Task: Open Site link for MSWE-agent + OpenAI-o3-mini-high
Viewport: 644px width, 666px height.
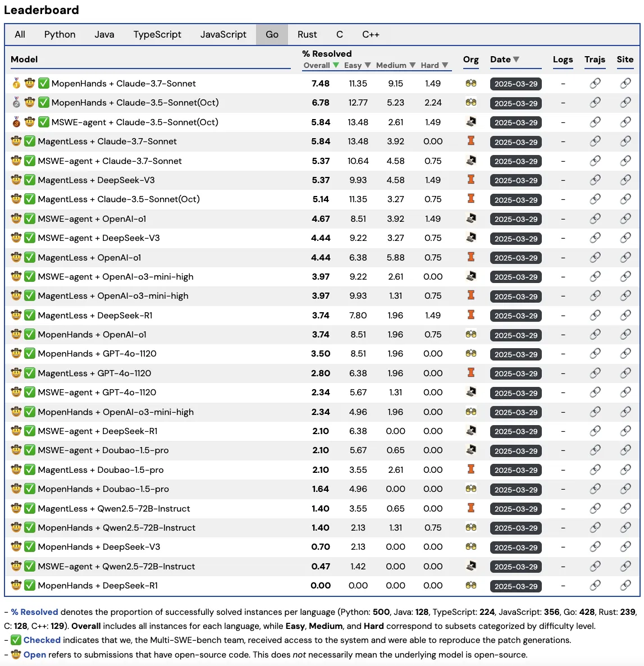Action: (625, 276)
